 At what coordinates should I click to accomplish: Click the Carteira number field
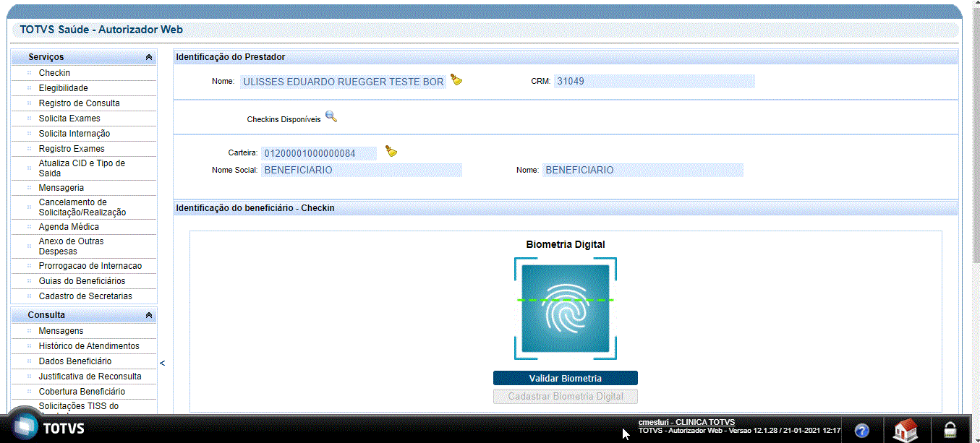tap(319, 153)
